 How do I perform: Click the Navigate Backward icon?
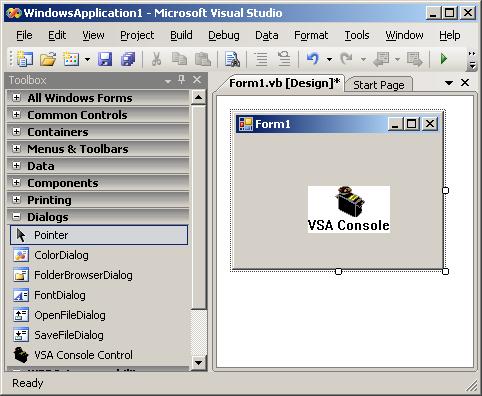pyautogui.click(x=381, y=59)
